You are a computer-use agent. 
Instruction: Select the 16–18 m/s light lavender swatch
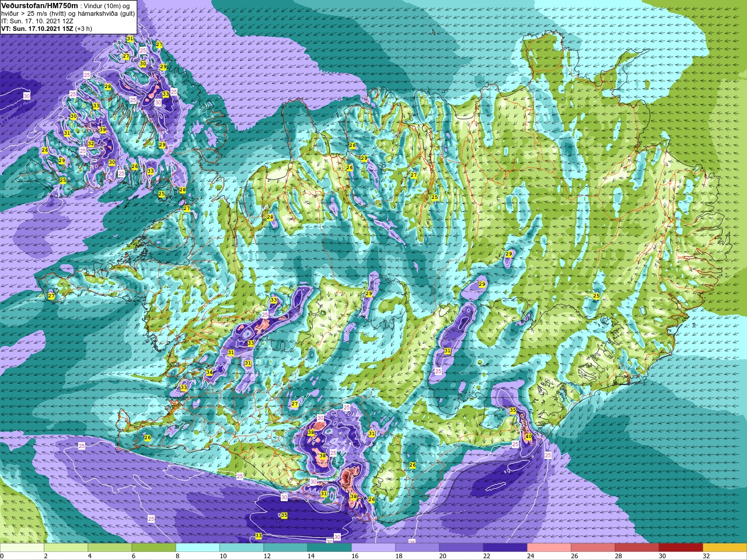[x=373, y=548]
